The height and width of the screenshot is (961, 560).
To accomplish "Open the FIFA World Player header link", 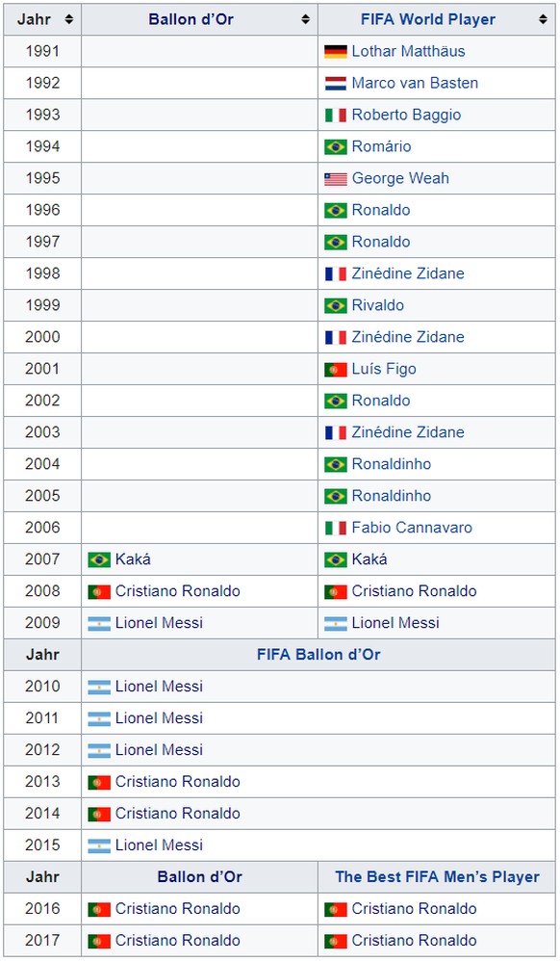I will point(427,19).
